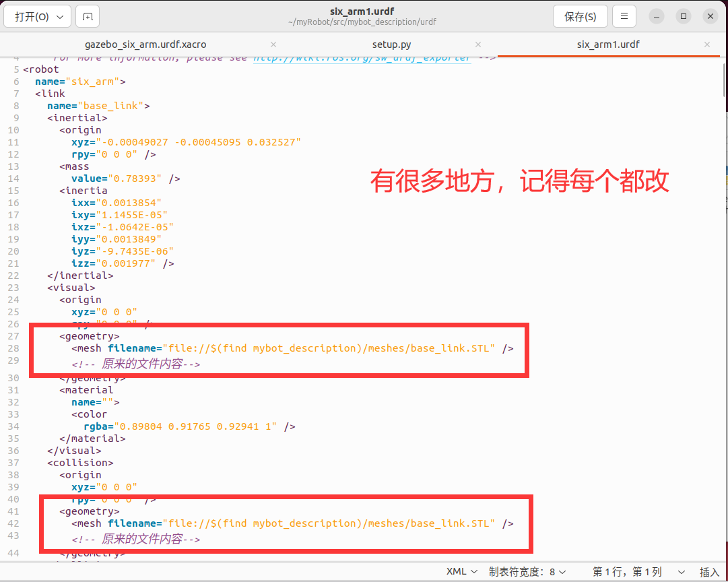Click the mass value="0.78393" line
The width and height of the screenshot is (728, 582).
126,179
